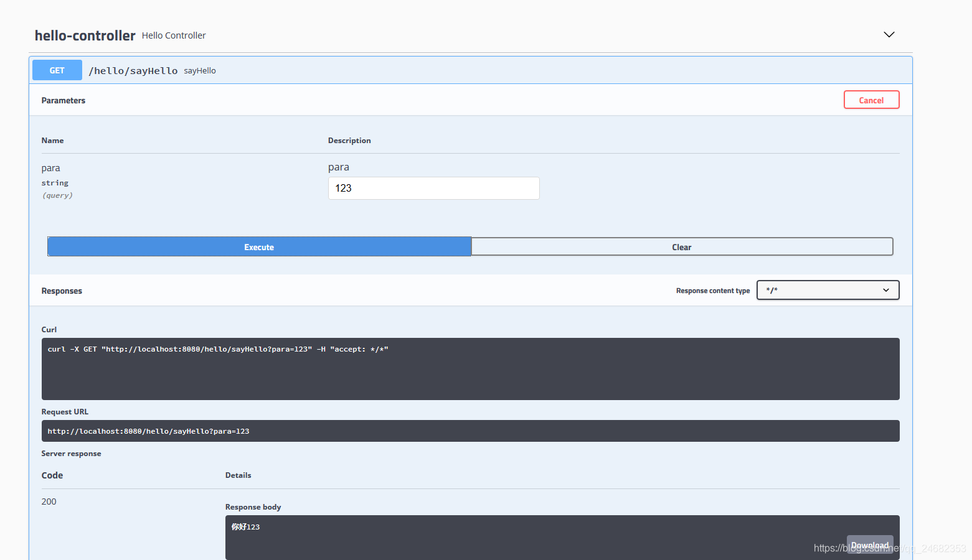Click the curl command code block
The height and width of the screenshot is (560, 972).
click(x=470, y=369)
